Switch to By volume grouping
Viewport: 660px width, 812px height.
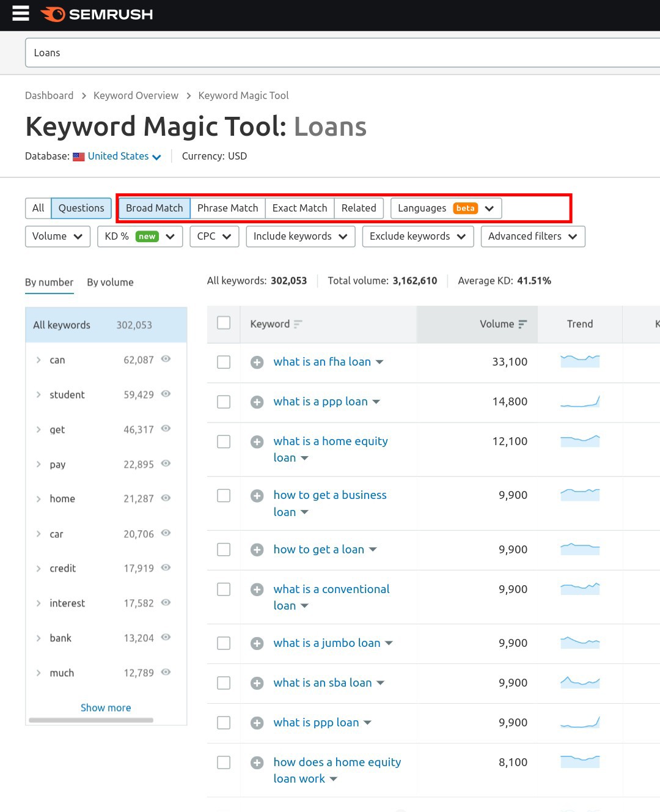click(110, 282)
